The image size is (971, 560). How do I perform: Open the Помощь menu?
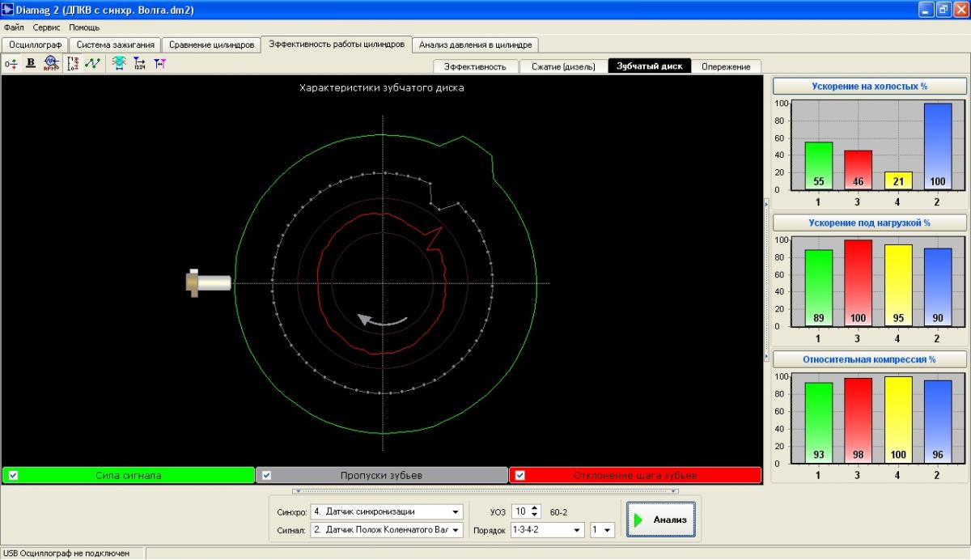pyautogui.click(x=84, y=28)
